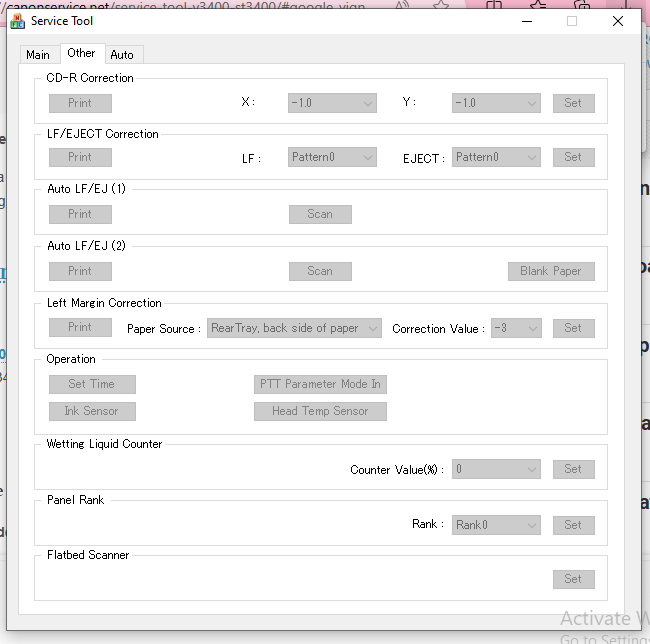The height and width of the screenshot is (644, 650).
Task: Click the Head Temp Sensor button
Action: click(319, 411)
